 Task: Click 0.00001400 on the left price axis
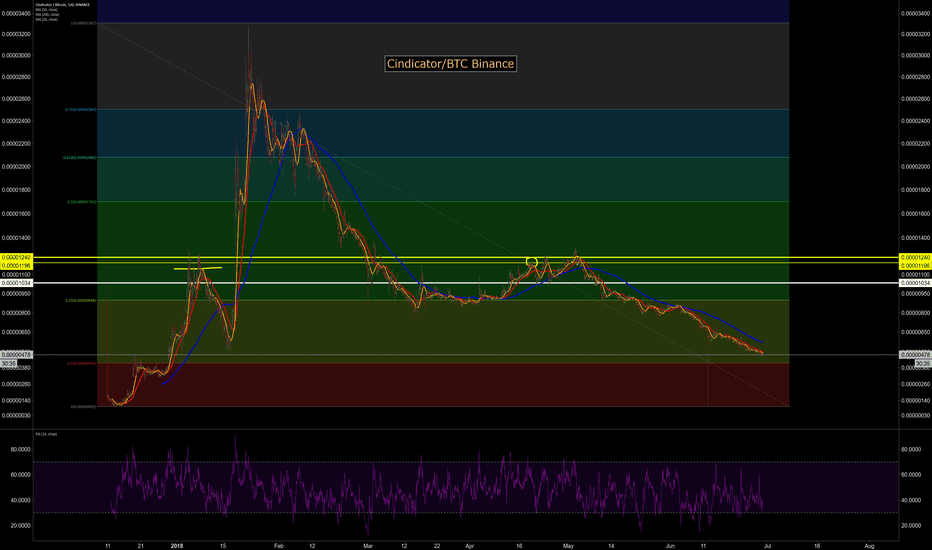[x=16, y=238]
